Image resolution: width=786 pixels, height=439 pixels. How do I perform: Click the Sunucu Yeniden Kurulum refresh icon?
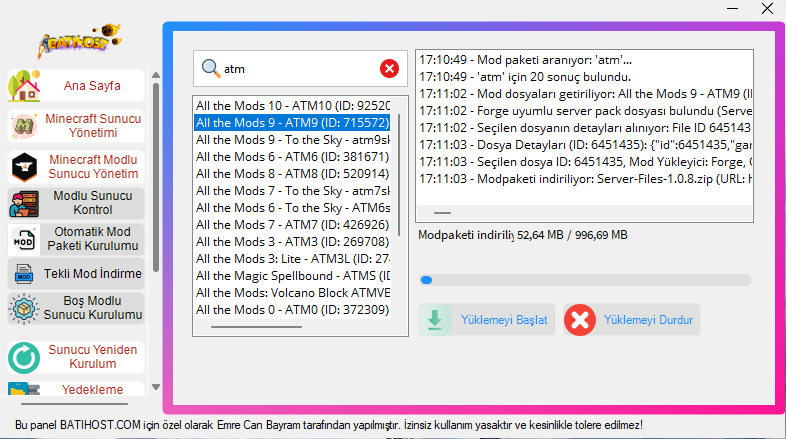coord(24,357)
